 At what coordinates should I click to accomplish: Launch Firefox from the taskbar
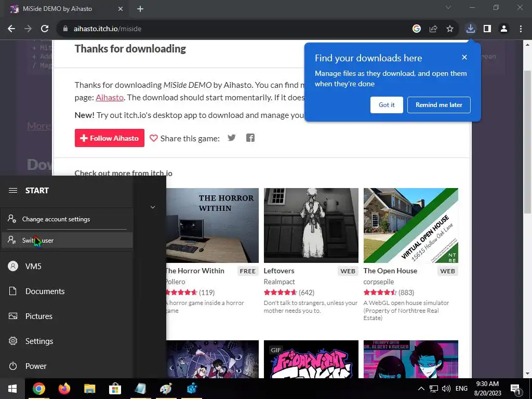pyautogui.click(x=64, y=389)
